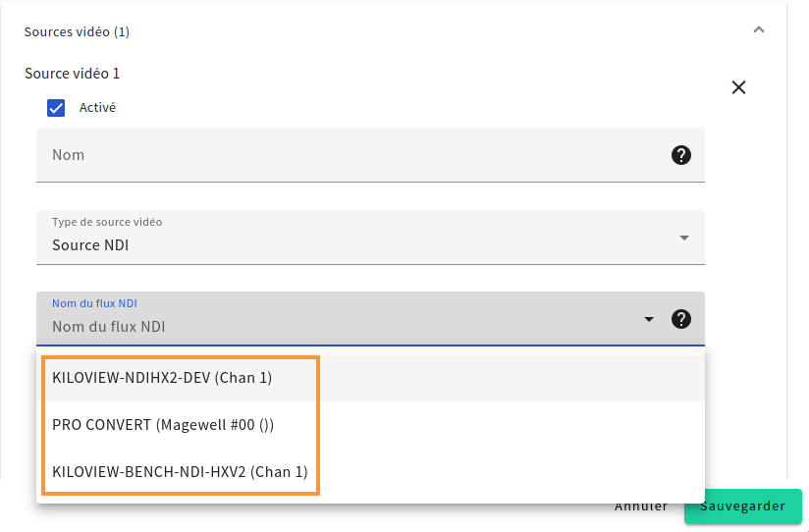Click the Type de source vidéo label
Image resolution: width=809 pixels, height=532 pixels.
pyautogui.click(x=107, y=222)
